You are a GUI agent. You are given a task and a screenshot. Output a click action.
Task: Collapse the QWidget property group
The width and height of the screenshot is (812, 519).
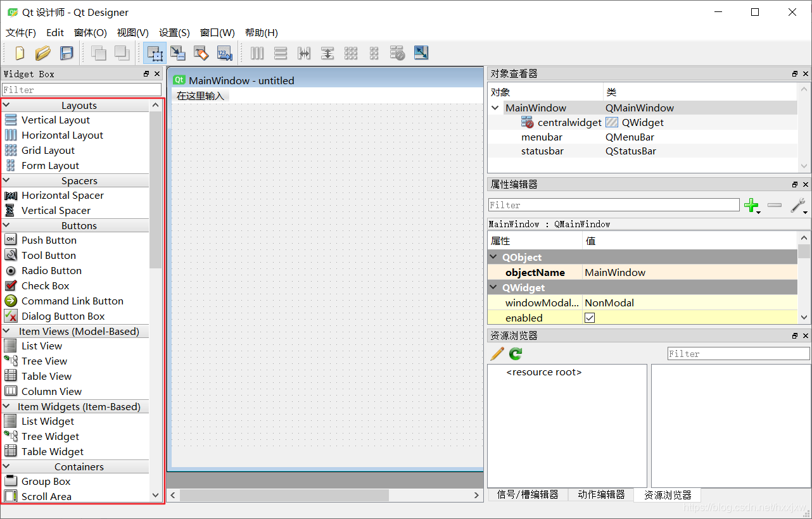pos(494,287)
